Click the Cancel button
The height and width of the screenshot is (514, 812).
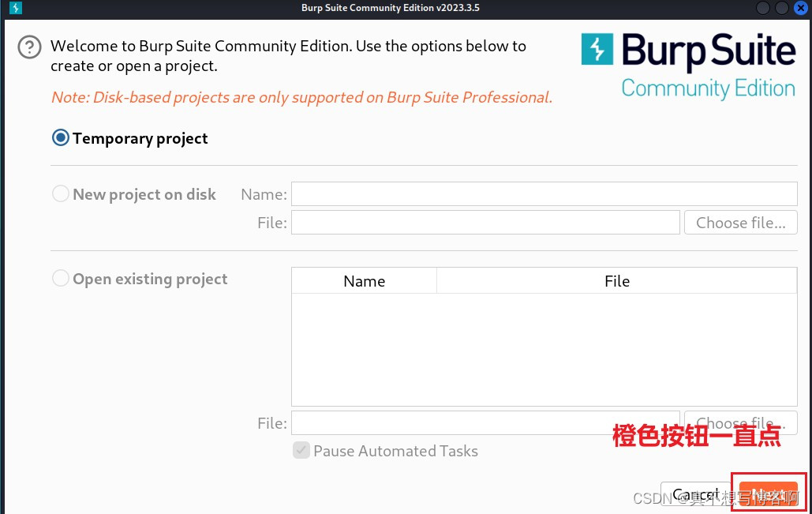click(x=696, y=494)
